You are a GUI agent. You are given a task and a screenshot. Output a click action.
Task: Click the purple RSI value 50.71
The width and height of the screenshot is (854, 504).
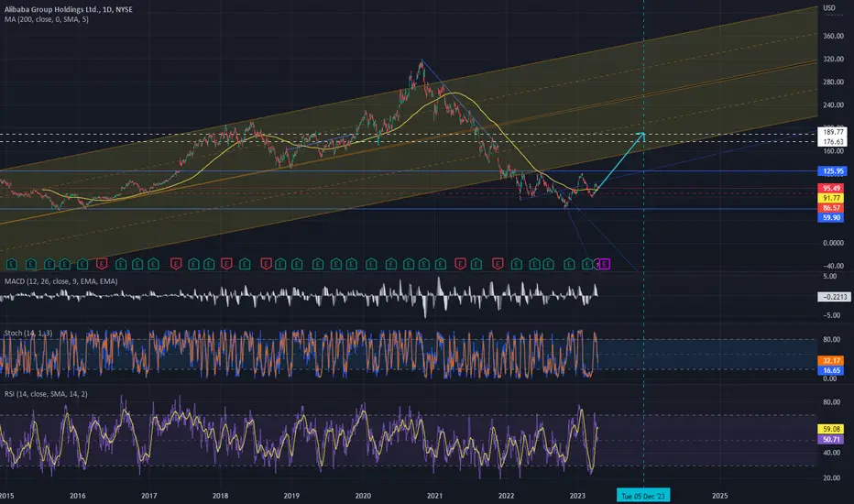[x=831, y=439]
